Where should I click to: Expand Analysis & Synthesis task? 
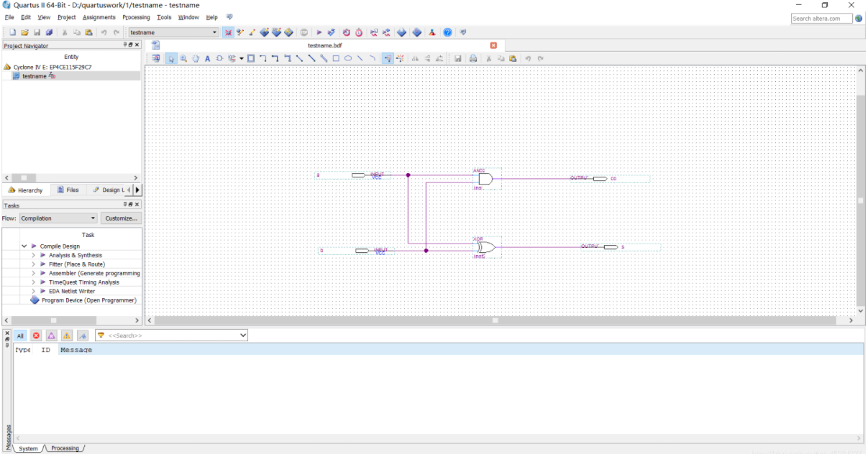[33, 255]
